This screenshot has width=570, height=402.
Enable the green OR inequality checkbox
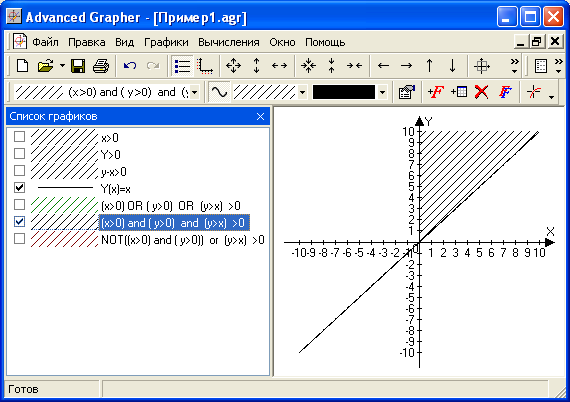[x=19, y=205]
